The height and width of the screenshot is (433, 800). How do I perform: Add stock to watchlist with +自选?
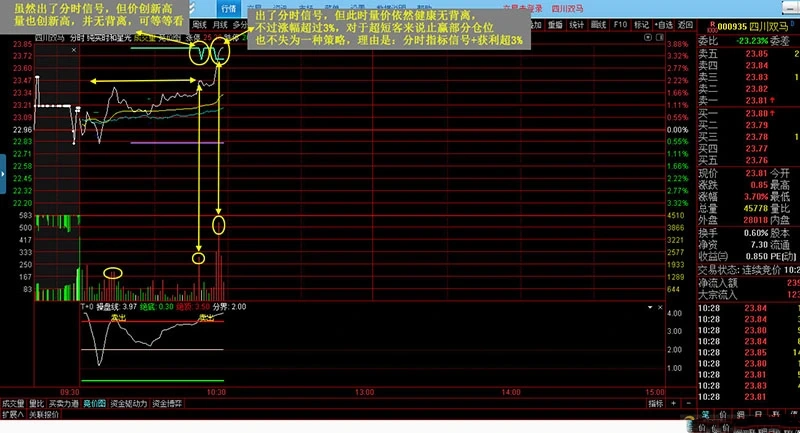click(664, 24)
